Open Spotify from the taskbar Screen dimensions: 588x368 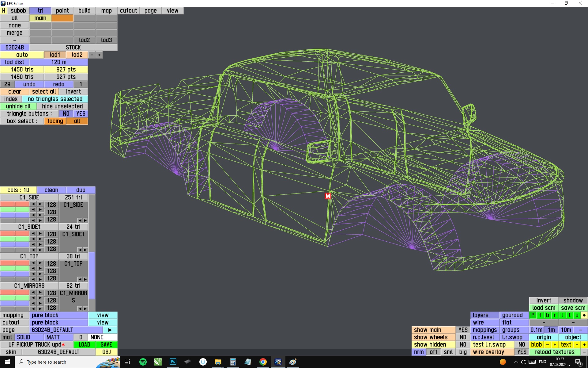pyautogui.click(x=143, y=362)
